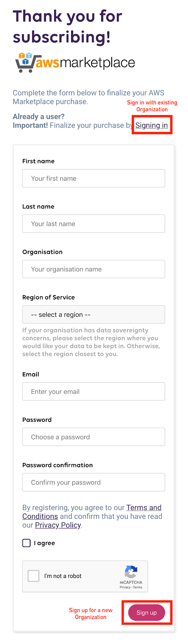This screenshot has height=644, width=188.
Task: Click the Confirm your password field
Action: click(x=94, y=482)
